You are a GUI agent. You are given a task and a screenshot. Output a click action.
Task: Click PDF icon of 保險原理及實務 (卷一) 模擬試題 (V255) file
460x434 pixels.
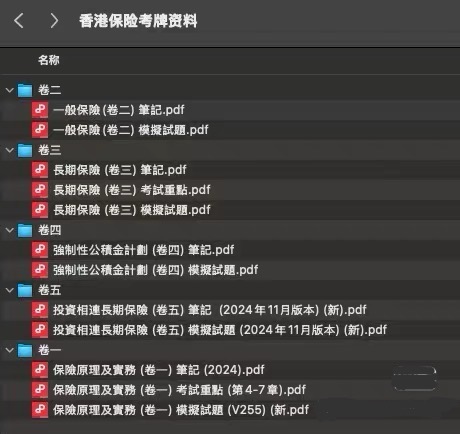(x=40, y=410)
